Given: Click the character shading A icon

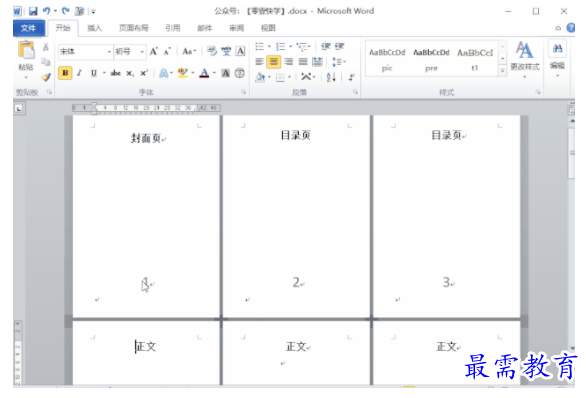Looking at the screenshot, I should pyautogui.click(x=225, y=73).
